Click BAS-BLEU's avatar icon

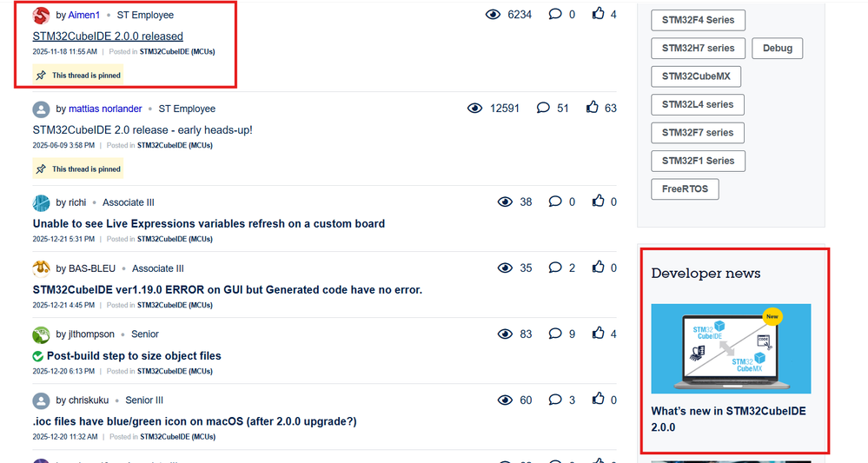click(41, 268)
